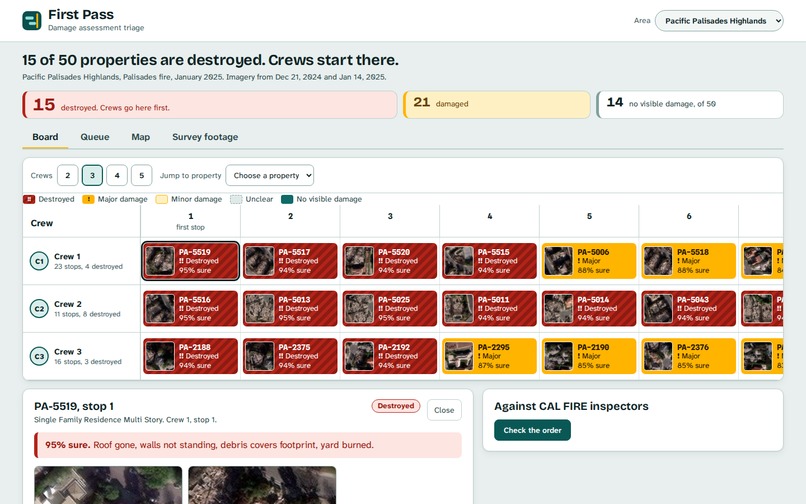
Task: Open property card PA-5520
Action: click(x=390, y=261)
